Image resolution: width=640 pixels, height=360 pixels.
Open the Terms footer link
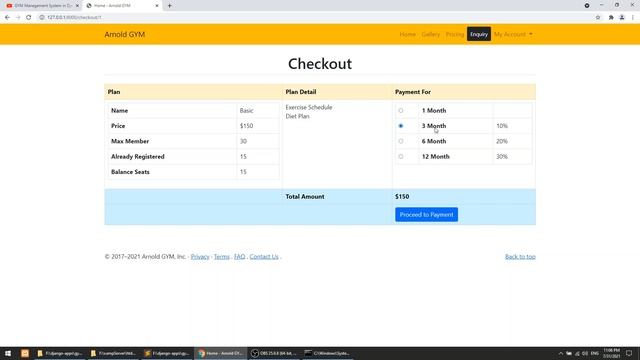click(222, 257)
